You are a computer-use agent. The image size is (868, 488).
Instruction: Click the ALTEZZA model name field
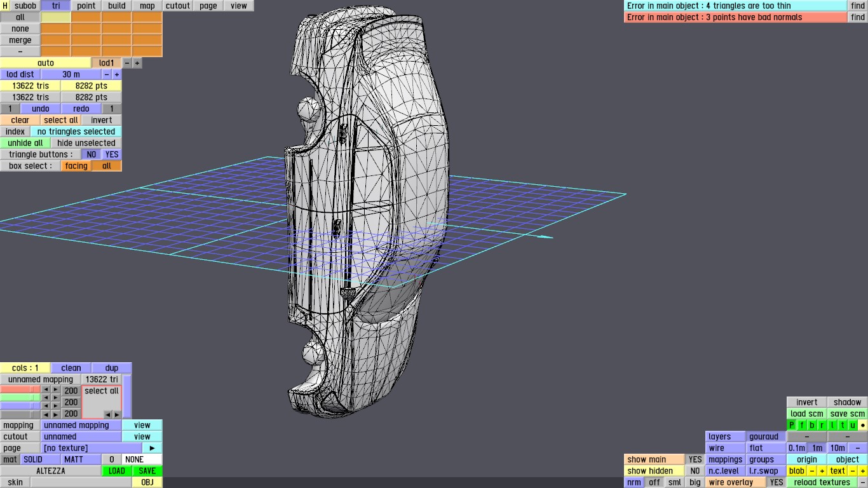point(51,471)
